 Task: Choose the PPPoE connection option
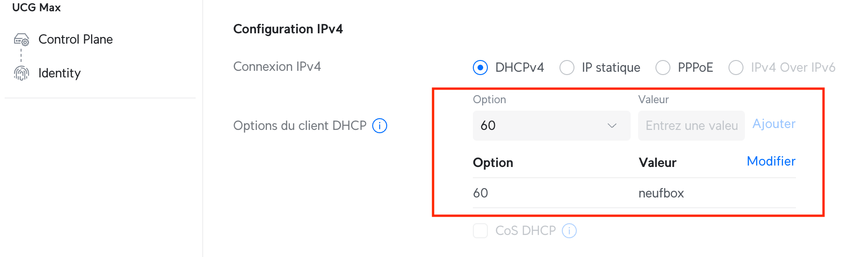pyautogui.click(x=663, y=68)
